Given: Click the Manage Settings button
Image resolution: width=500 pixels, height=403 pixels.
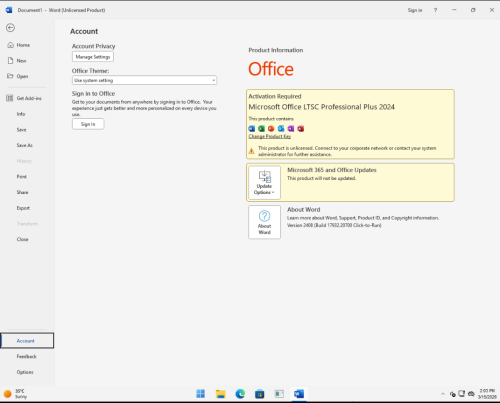Looking at the screenshot, I should point(93,57).
